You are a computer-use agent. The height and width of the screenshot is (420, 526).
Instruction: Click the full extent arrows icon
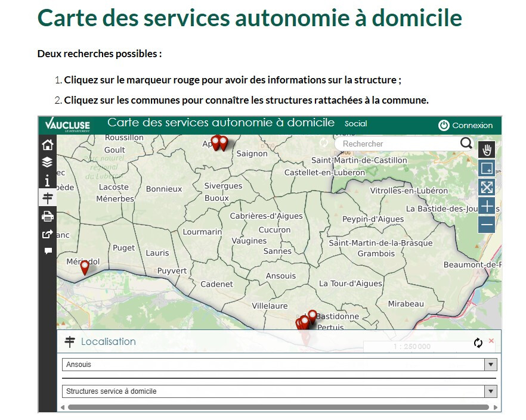(487, 187)
